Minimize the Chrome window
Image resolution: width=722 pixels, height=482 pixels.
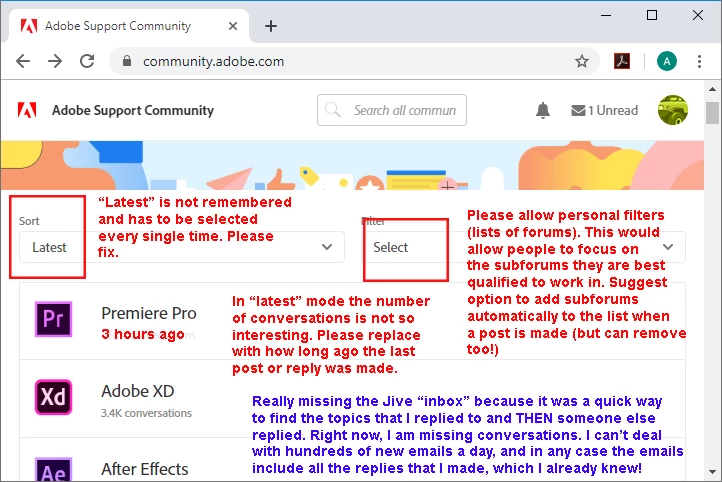(606, 15)
